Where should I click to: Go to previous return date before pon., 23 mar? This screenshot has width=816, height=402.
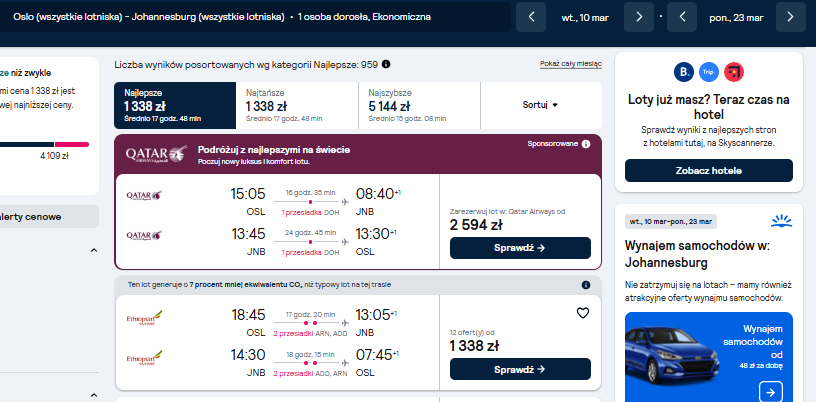(682, 17)
